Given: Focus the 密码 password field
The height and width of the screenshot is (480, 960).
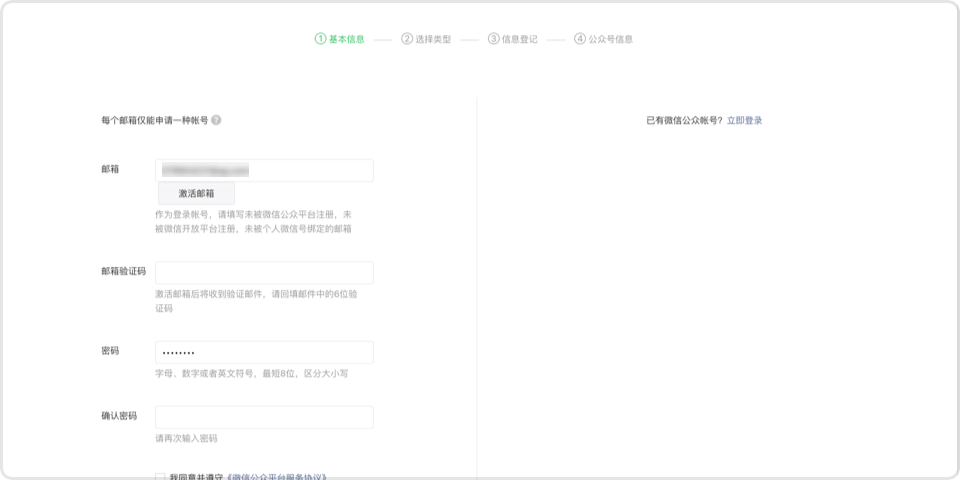Looking at the screenshot, I should (264, 352).
